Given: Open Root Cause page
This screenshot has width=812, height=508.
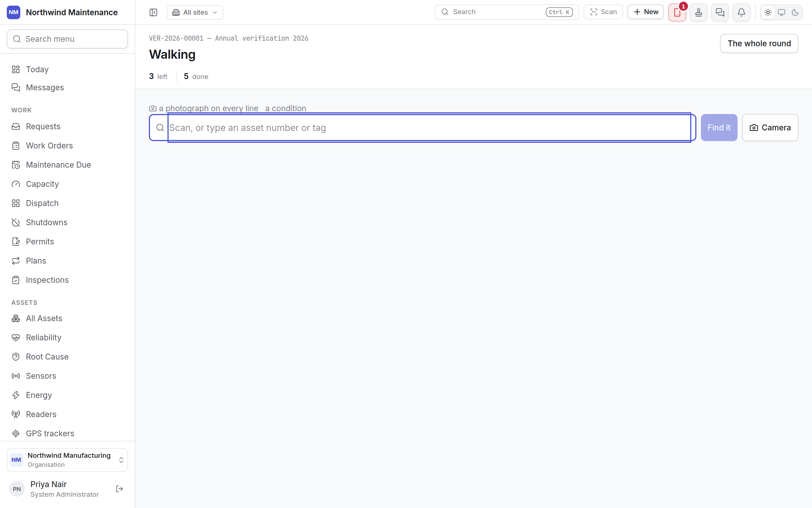Looking at the screenshot, I should pyautogui.click(x=67, y=356).
